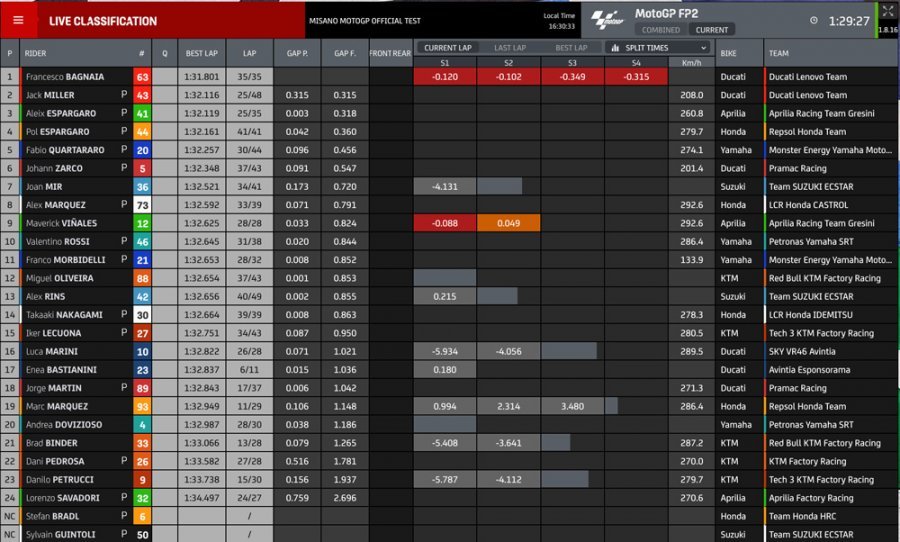Click the bar chart icon beside Split Times
This screenshot has width=900, height=542.
pos(615,48)
